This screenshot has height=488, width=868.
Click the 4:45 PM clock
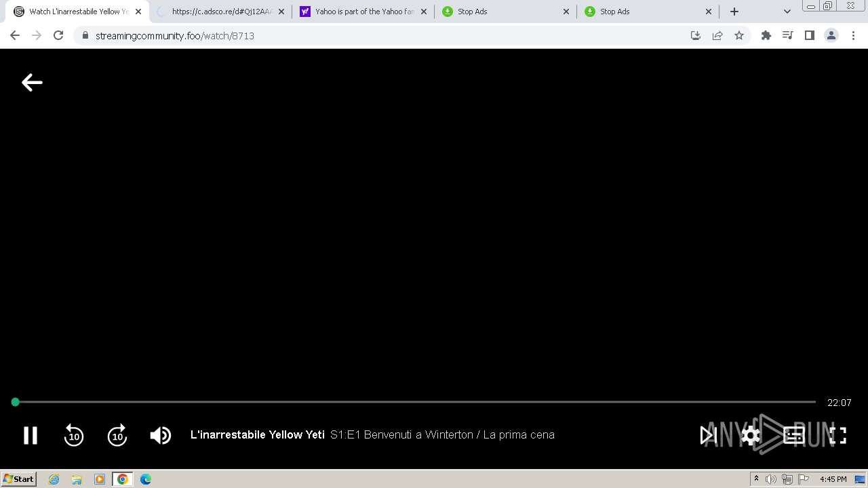click(x=833, y=479)
